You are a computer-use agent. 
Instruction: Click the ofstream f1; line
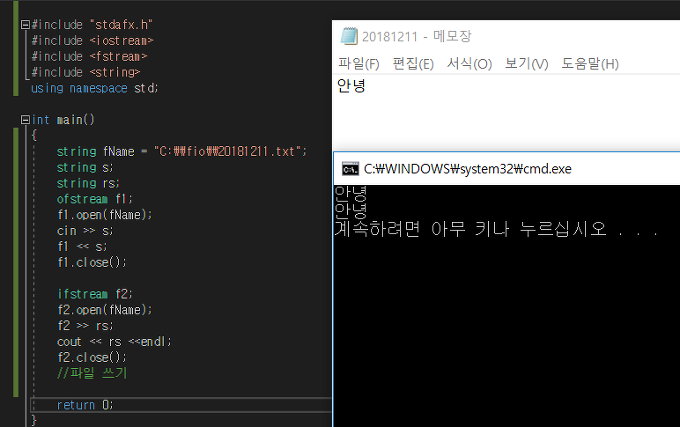(x=95, y=199)
